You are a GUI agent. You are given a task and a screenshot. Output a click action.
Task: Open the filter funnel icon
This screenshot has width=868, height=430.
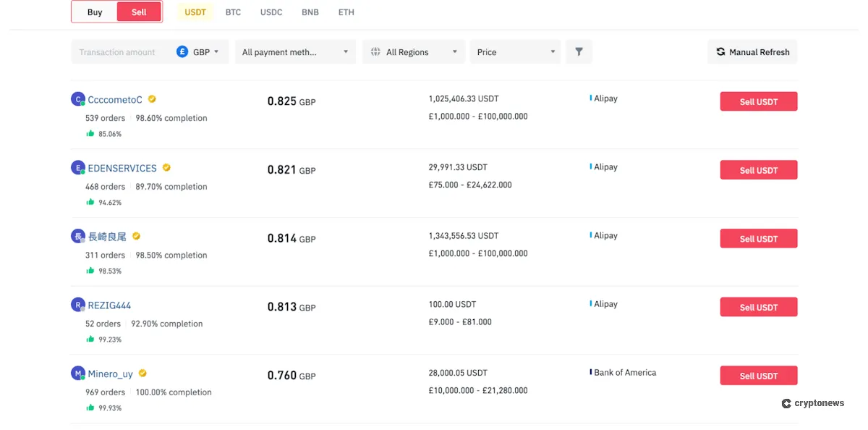click(578, 51)
